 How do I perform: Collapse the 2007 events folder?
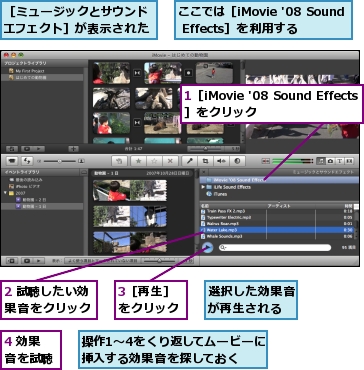5,193
